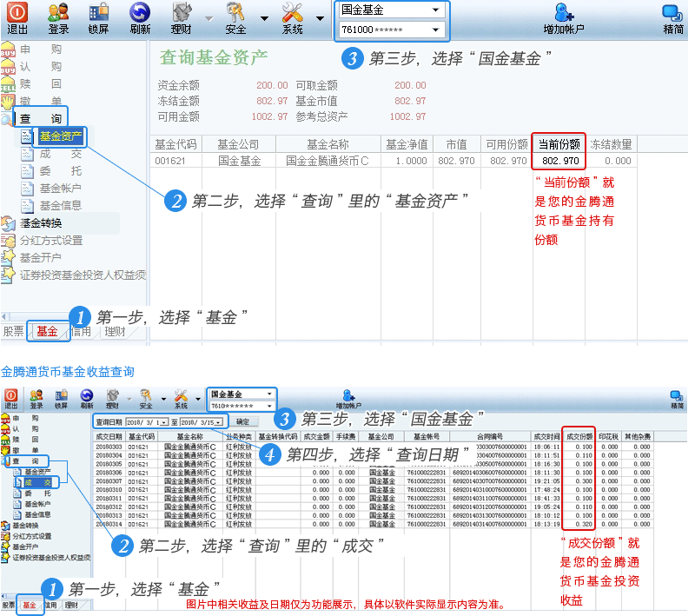The image size is (695, 616).
Task: Click 基金名称 column header in upper table
Action: tap(328, 144)
